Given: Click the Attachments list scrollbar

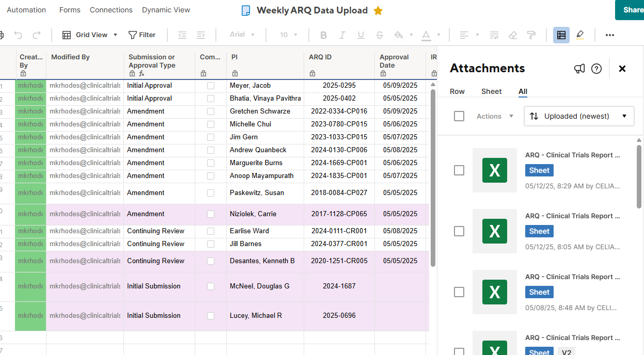Looking at the screenshot, I should (639, 175).
